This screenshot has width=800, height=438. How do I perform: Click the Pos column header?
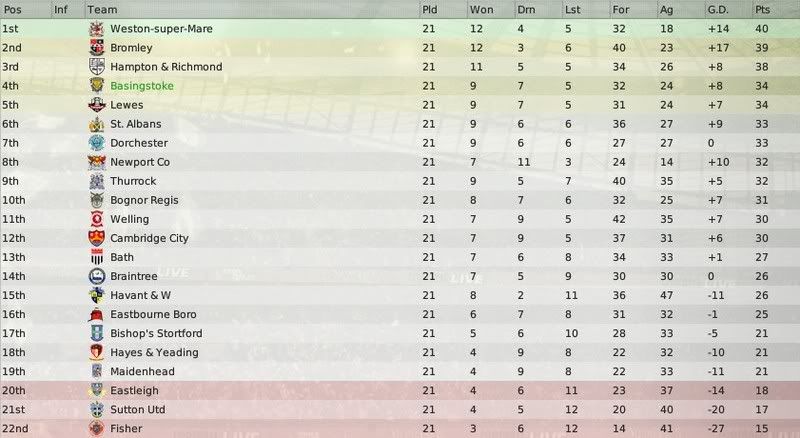point(12,10)
